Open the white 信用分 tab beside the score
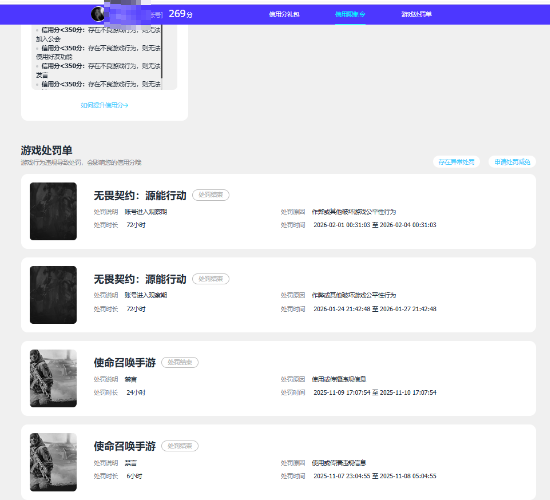 [x=284, y=14]
